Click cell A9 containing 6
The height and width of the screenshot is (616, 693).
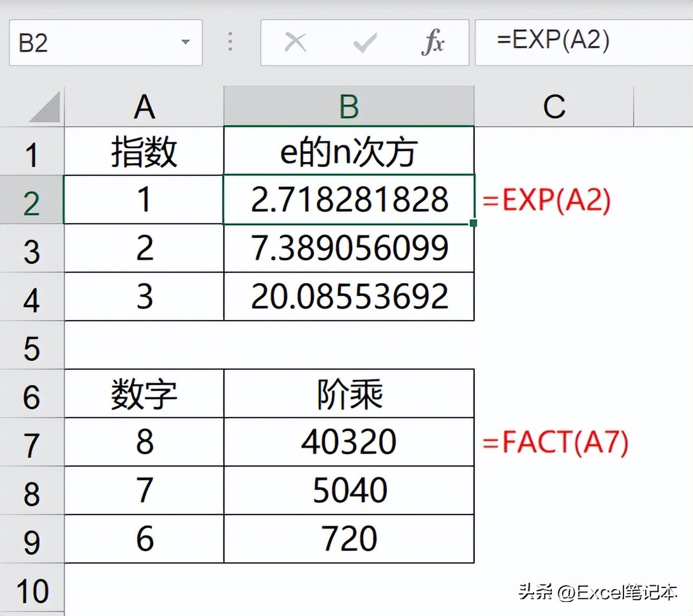[144, 539]
